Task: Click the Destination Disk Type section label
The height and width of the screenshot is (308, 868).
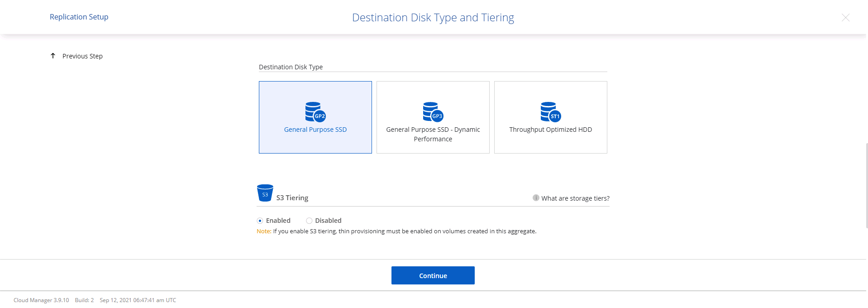Action: coord(291,67)
